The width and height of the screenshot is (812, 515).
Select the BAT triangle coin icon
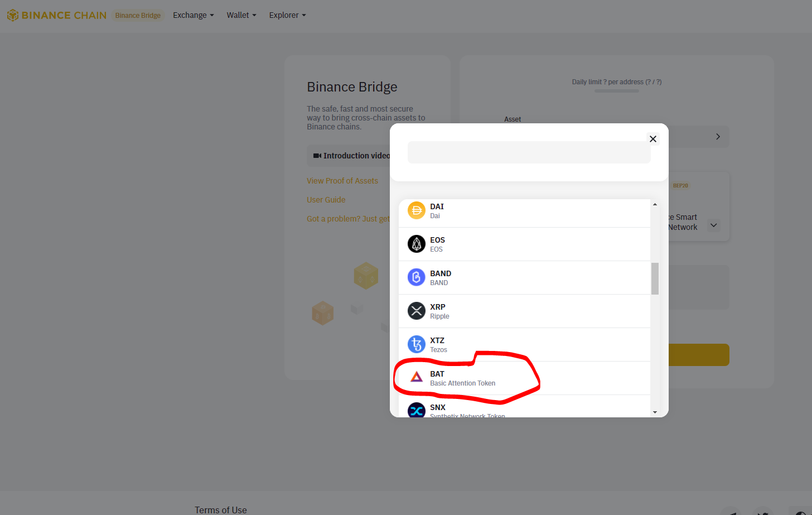click(417, 378)
